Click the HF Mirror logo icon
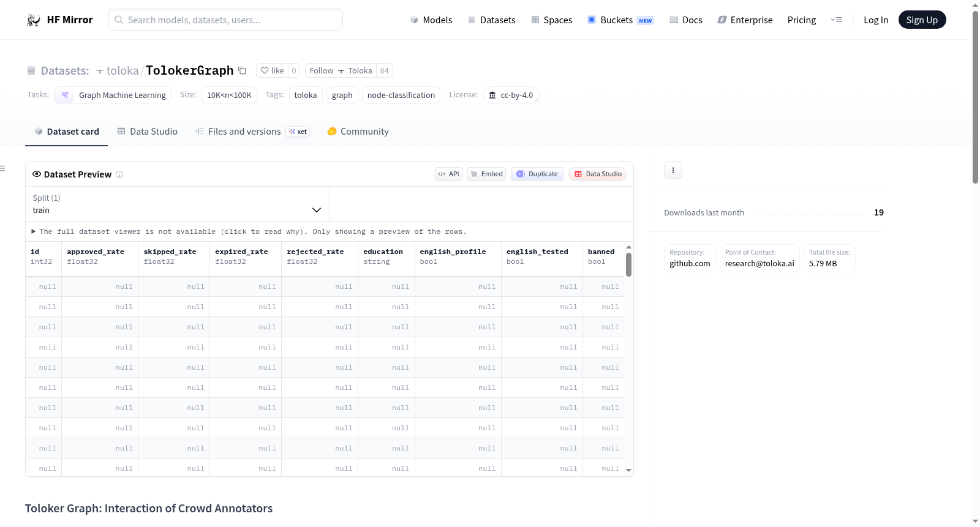The image size is (980, 527). [34, 20]
